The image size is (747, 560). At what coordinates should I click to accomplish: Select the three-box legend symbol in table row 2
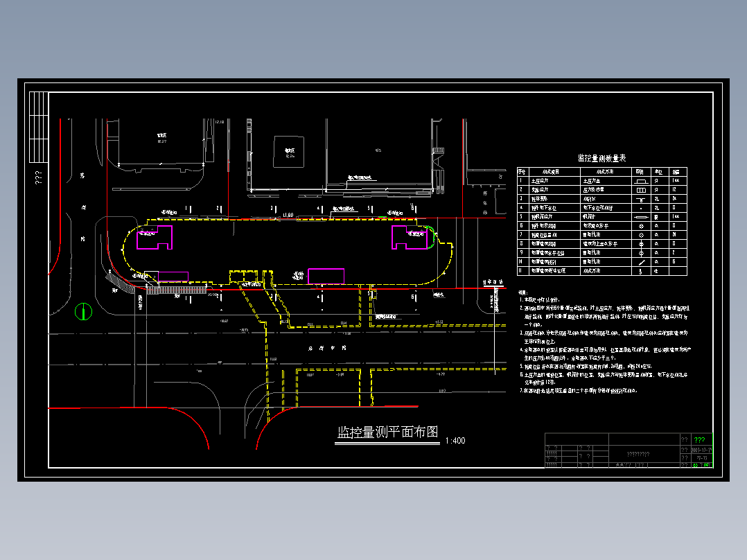click(641, 190)
